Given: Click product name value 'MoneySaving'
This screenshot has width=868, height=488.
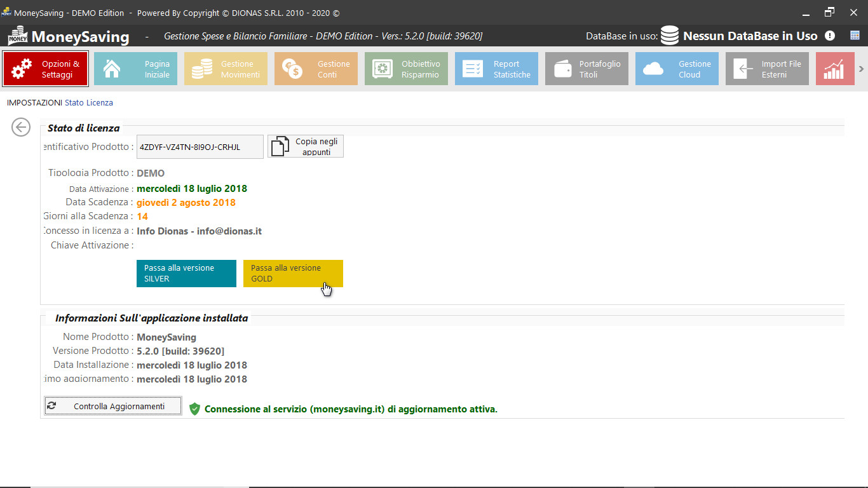Looking at the screenshot, I should coord(166,337).
